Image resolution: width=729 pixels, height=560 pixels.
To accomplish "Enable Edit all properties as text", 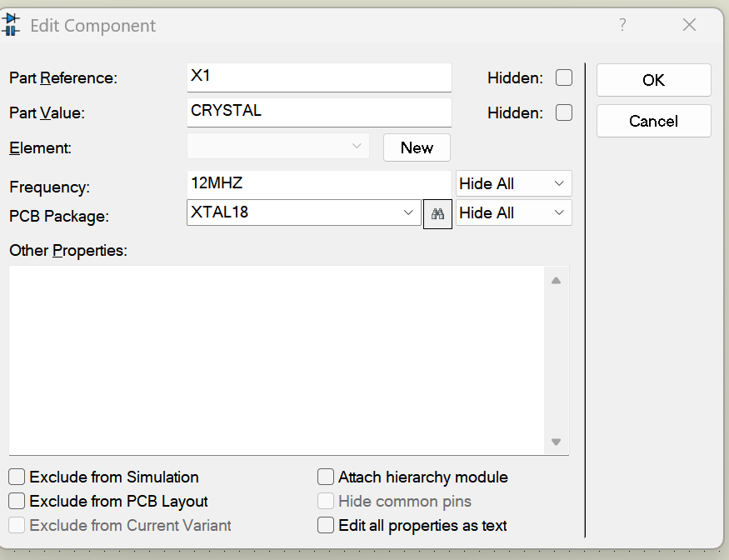I will 326,526.
